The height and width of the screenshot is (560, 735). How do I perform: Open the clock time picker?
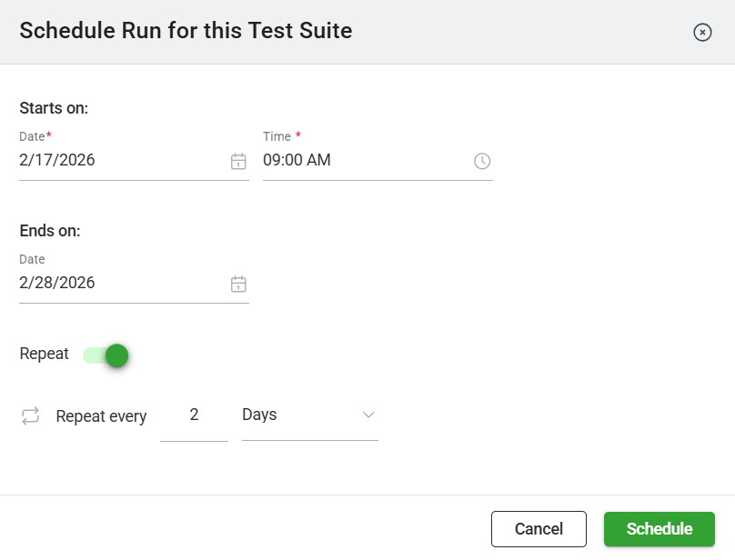[482, 161]
